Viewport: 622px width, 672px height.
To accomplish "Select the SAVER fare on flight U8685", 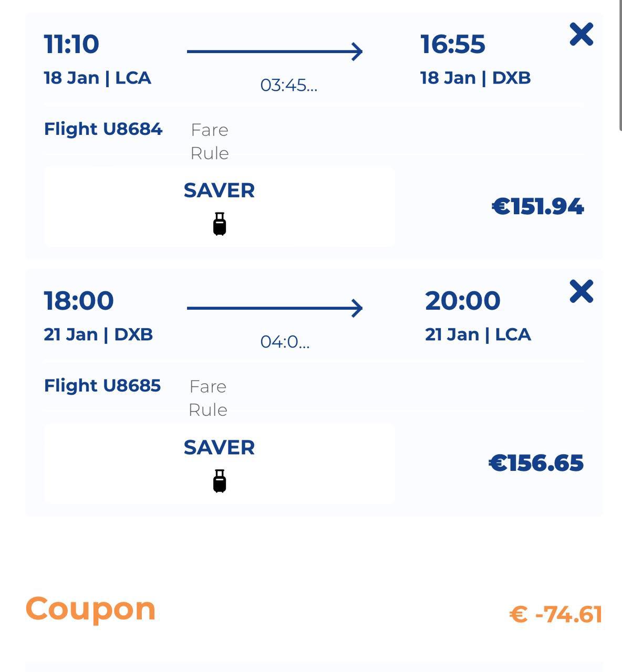I will (219, 448).
